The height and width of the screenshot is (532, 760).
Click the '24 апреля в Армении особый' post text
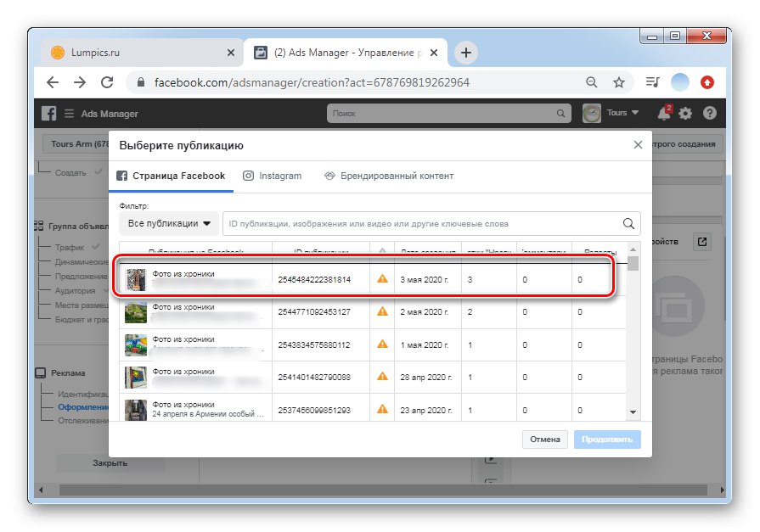[208, 414]
